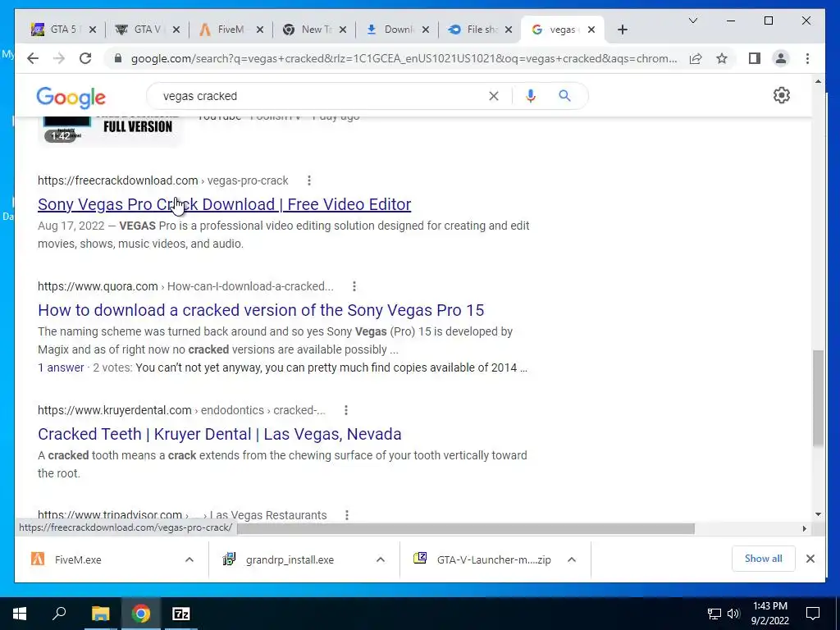The image size is (840, 630).
Task: Open options for the quora.com result
Action: [354, 286]
